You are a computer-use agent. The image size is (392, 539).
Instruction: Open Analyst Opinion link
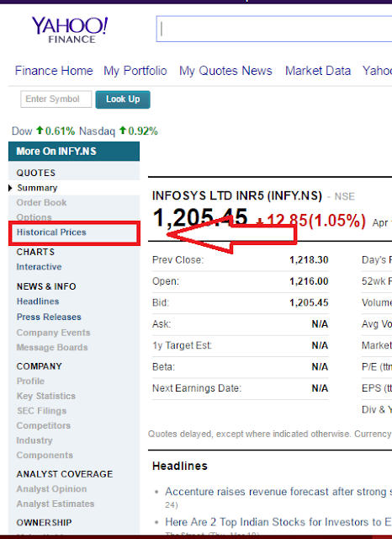click(51, 488)
